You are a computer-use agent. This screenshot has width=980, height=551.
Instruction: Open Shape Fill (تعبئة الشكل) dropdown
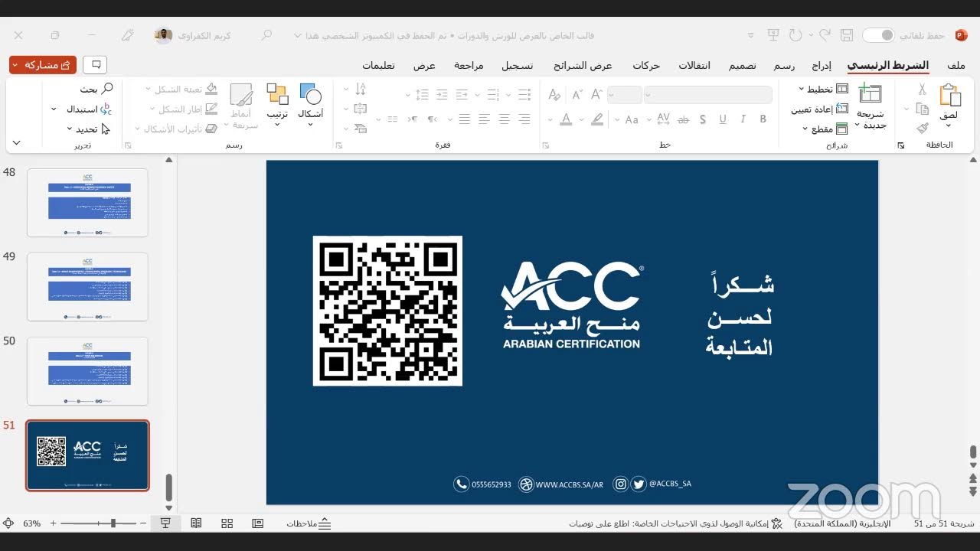(x=181, y=90)
